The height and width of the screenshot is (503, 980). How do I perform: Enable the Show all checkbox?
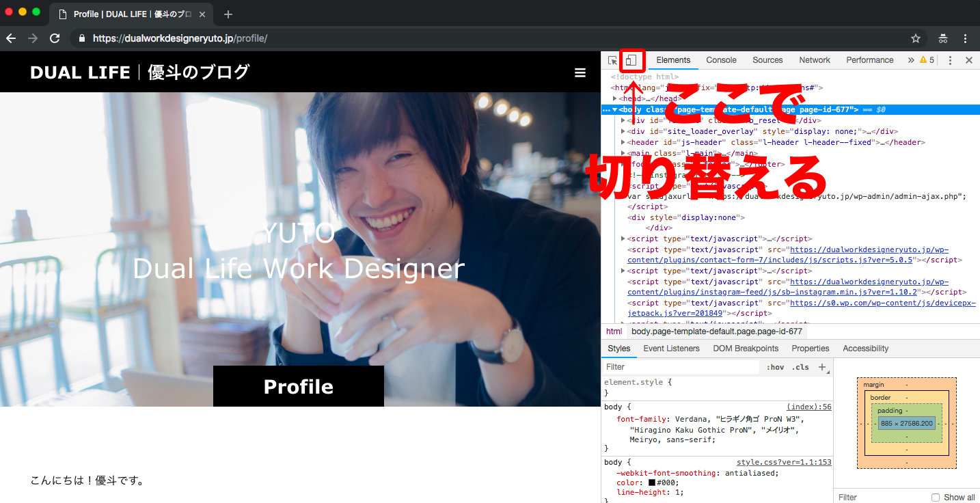(936, 498)
